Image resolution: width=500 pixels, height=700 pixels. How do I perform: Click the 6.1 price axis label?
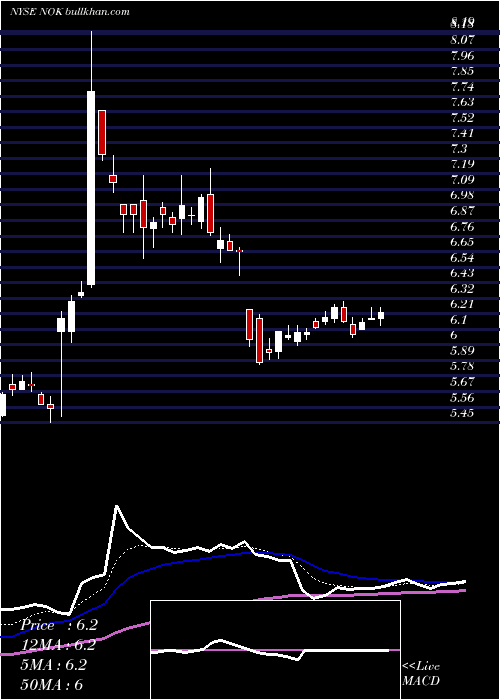459,319
